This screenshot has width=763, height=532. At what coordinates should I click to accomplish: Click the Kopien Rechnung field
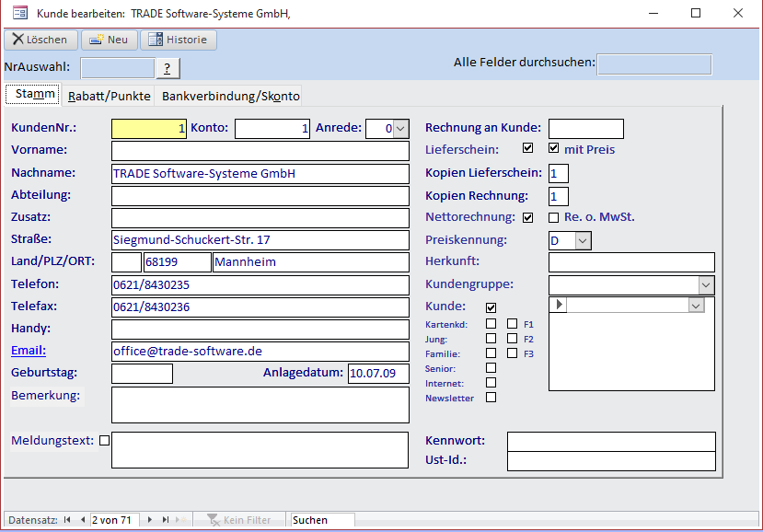[x=559, y=197]
